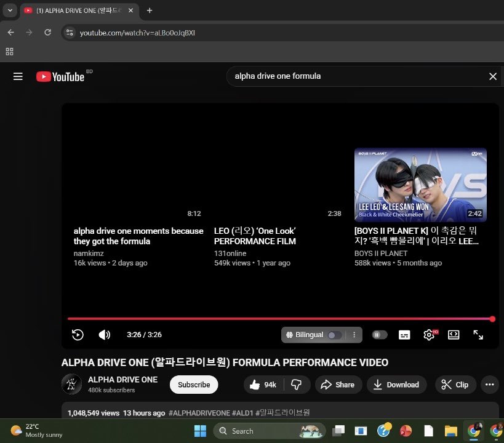Create a Clip of the video
Screen dimensions: 504x443
(x=455, y=385)
